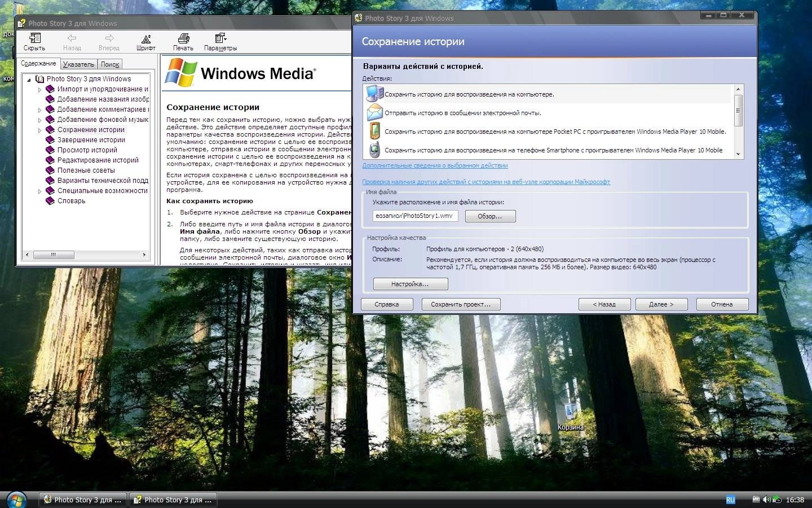Click up arrow of actions list scrollbar
Screen dimensions: 812x508
pos(738,89)
